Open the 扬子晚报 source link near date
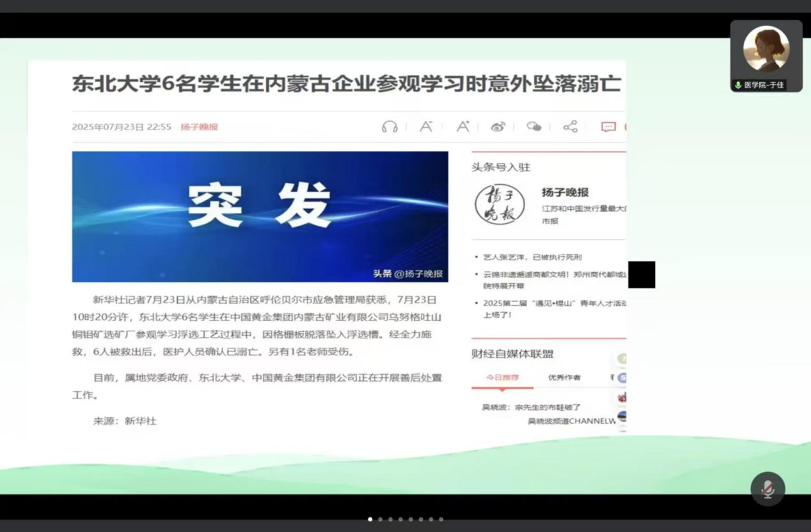 point(199,127)
